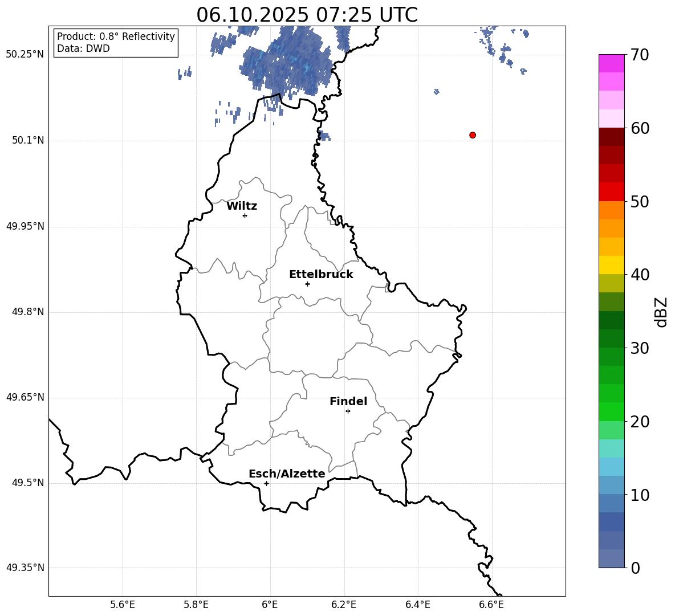Click the Ettelbruck city label

click(321, 275)
